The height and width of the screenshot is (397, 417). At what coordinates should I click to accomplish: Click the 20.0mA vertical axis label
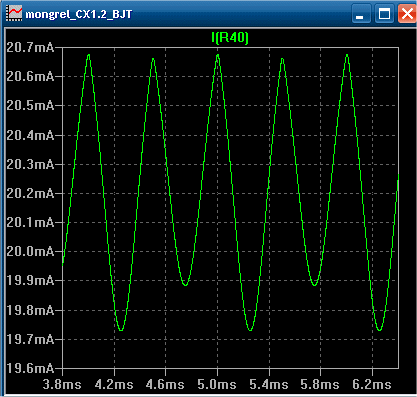click(30, 251)
